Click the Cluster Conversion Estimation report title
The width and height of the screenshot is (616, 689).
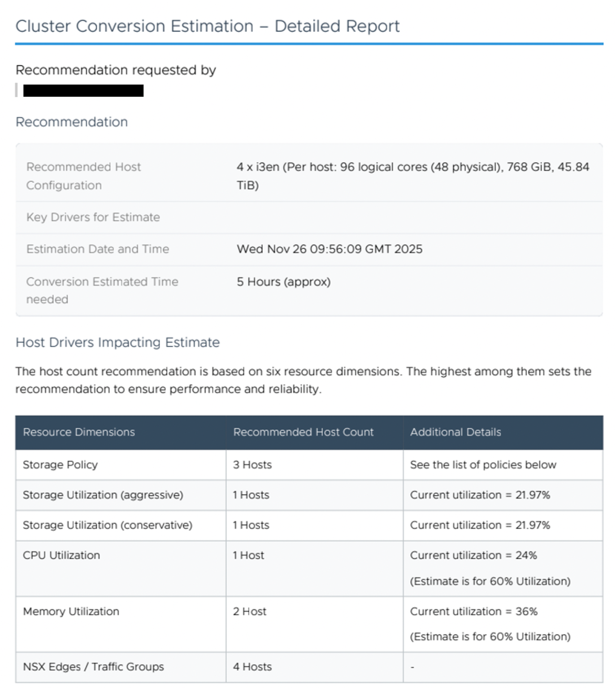pos(207,26)
